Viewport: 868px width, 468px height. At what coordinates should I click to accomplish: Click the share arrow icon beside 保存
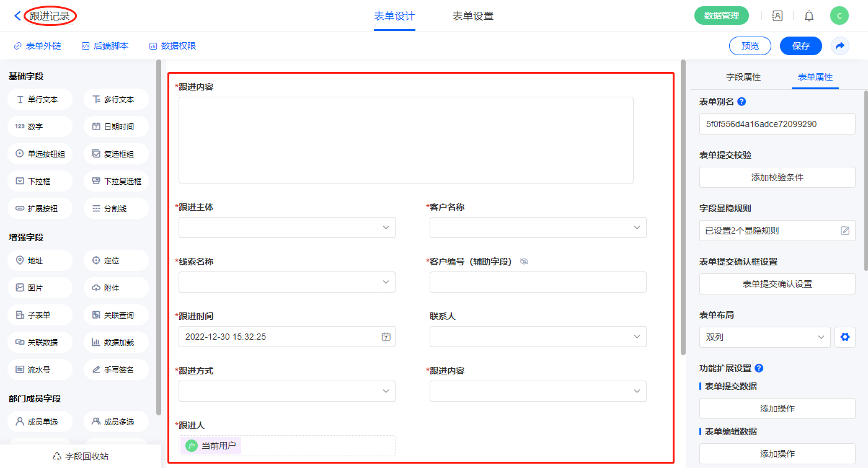pyautogui.click(x=840, y=46)
